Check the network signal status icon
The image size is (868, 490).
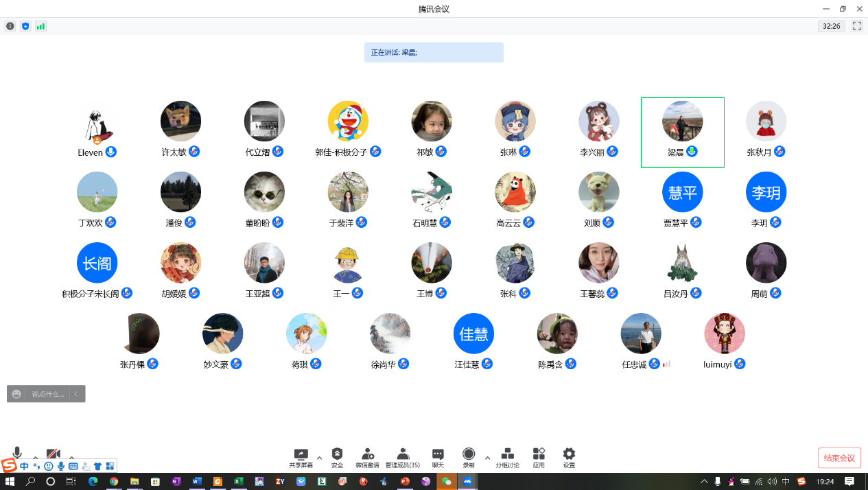click(x=40, y=26)
